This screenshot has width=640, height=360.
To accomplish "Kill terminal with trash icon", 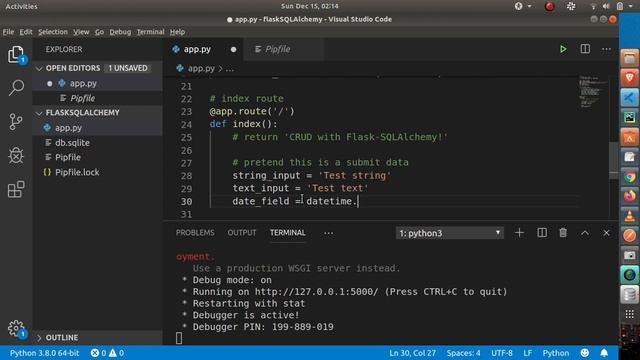I will tap(563, 233).
